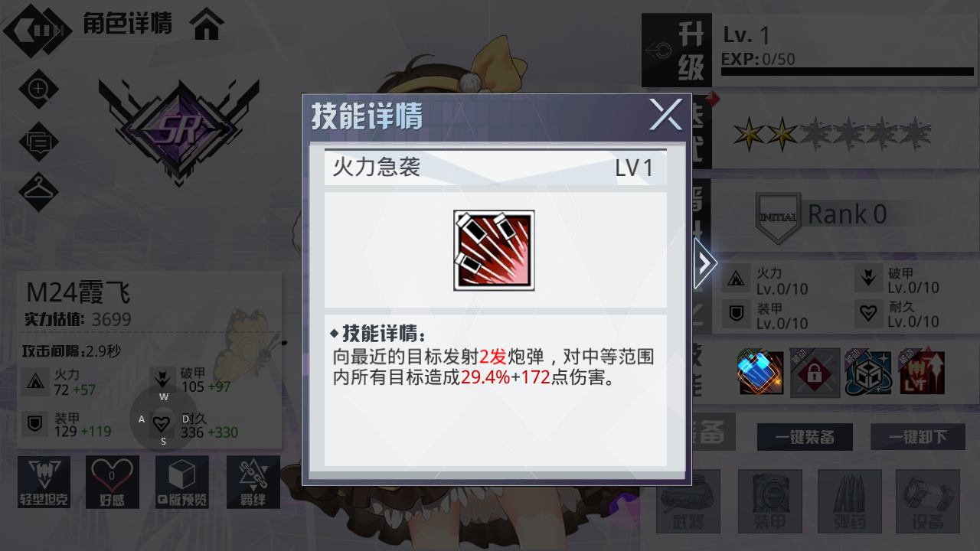Viewport: 980px width, 551px height.
Task: Open the Q版预览 chibi preview cube
Action: [x=182, y=482]
